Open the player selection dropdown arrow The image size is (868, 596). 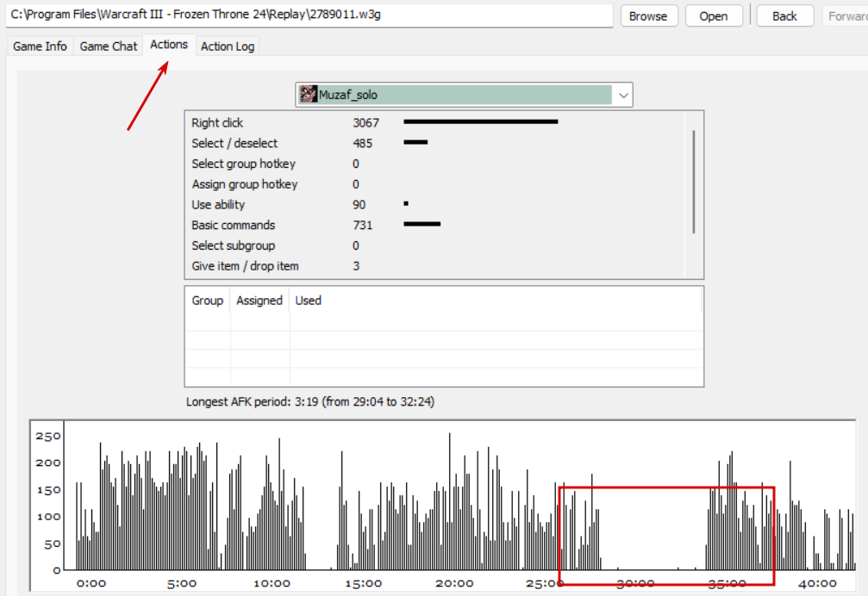pyautogui.click(x=623, y=95)
